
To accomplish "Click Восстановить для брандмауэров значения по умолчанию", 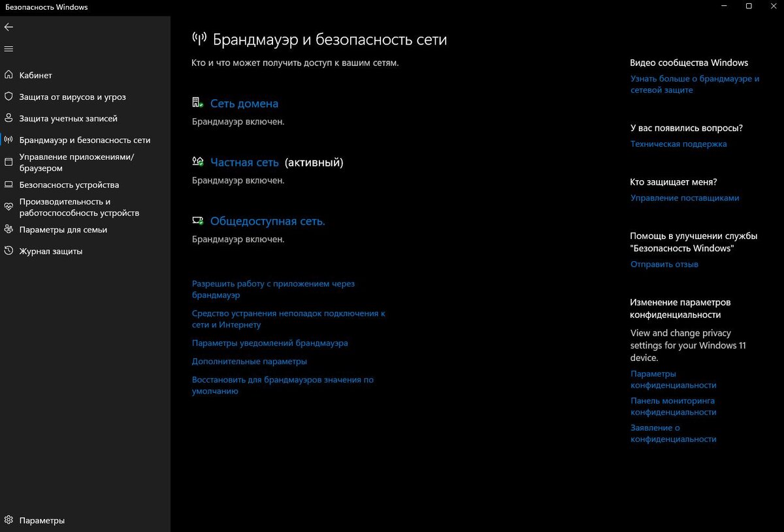I will [282, 385].
